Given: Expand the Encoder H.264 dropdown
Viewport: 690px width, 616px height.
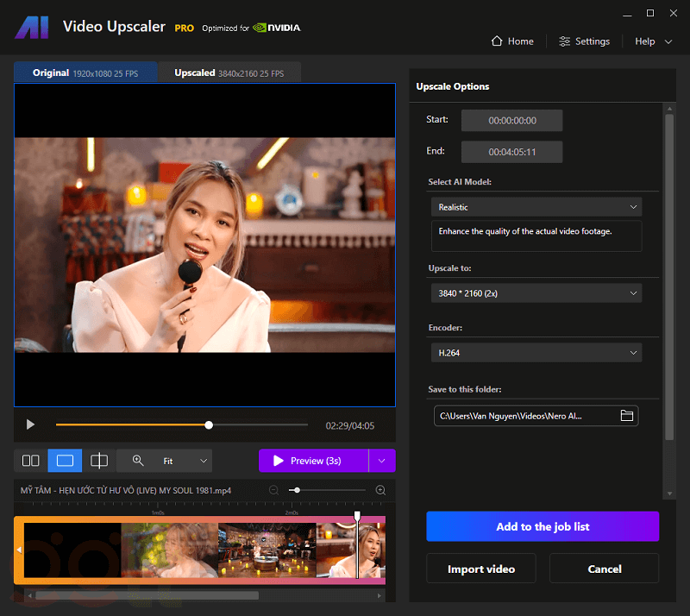Looking at the screenshot, I should click(x=536, y=352).
